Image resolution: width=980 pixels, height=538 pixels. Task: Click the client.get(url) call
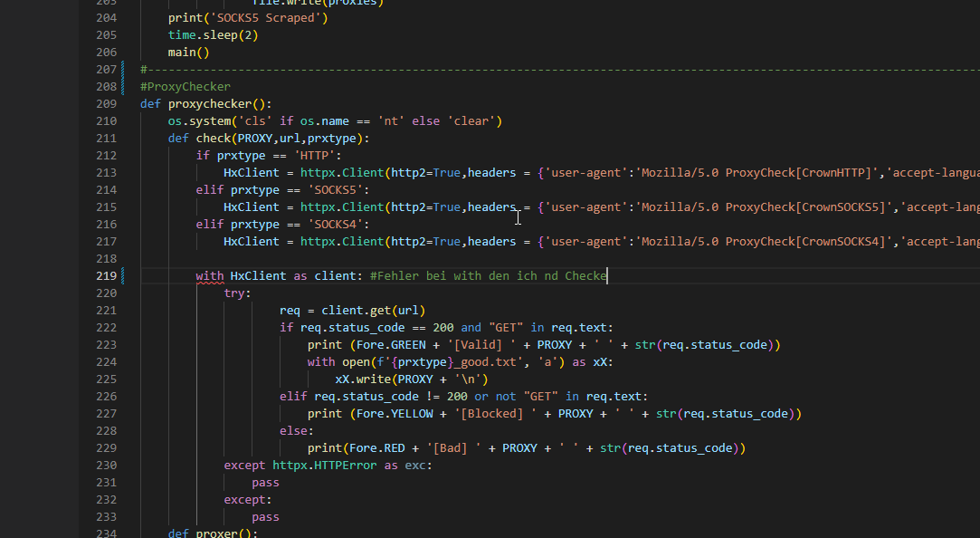(373, 311)
